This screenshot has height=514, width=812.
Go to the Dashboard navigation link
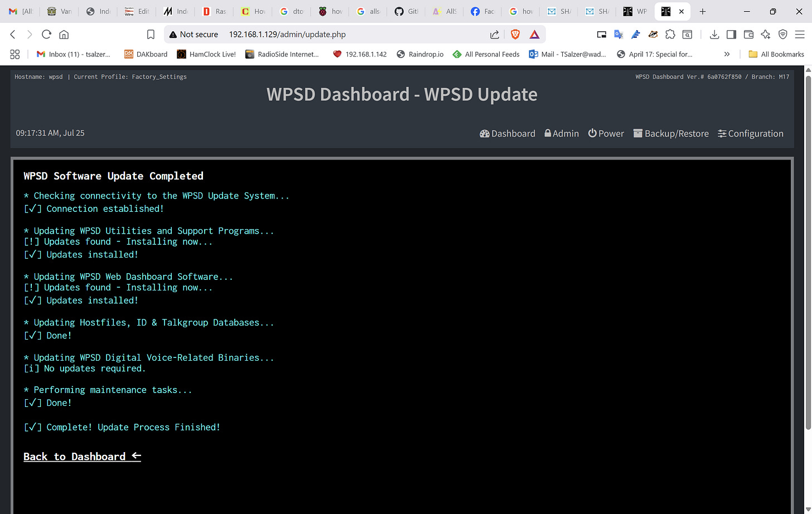507,134
